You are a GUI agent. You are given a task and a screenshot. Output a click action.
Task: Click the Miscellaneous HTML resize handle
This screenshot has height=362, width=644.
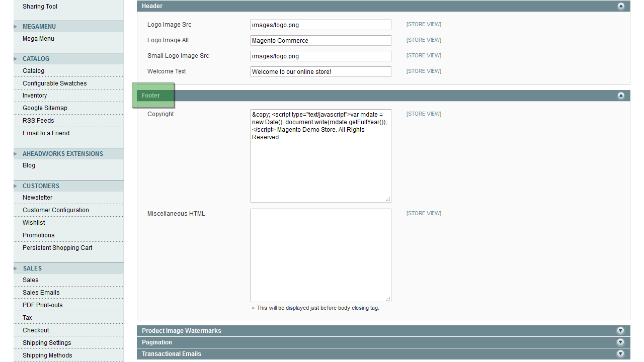[x=388, y=299]
